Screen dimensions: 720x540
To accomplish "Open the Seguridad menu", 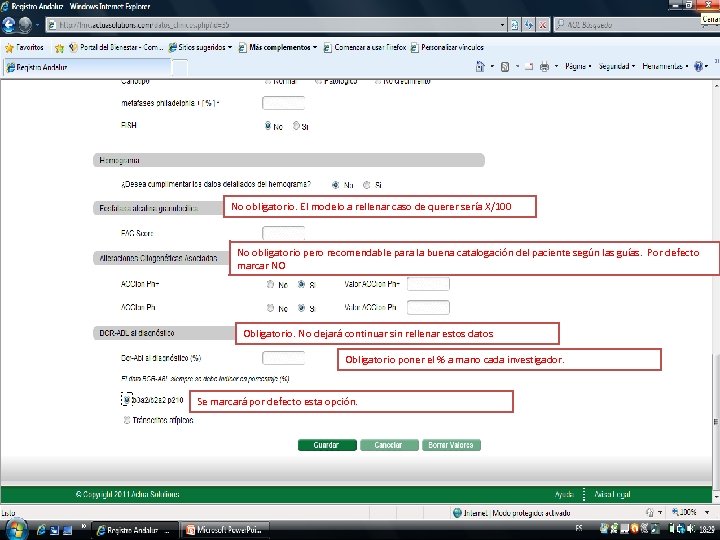I will coord(617,67).
